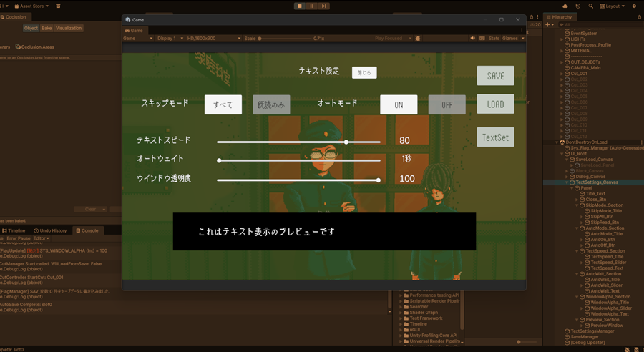Expand the CUT_OBJECTs hierarchy item
The height and width of the screenshot is (352, 644).
(x=562, y=62)
